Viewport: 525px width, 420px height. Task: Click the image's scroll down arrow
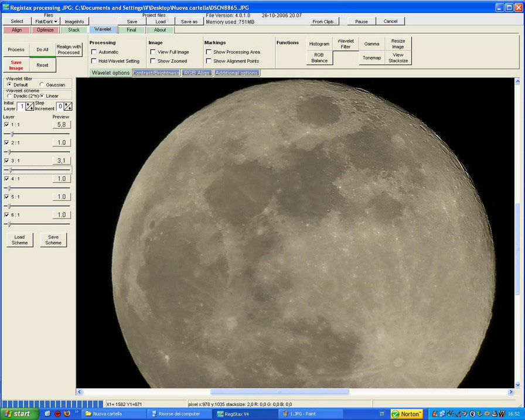[x=517, y=385]
